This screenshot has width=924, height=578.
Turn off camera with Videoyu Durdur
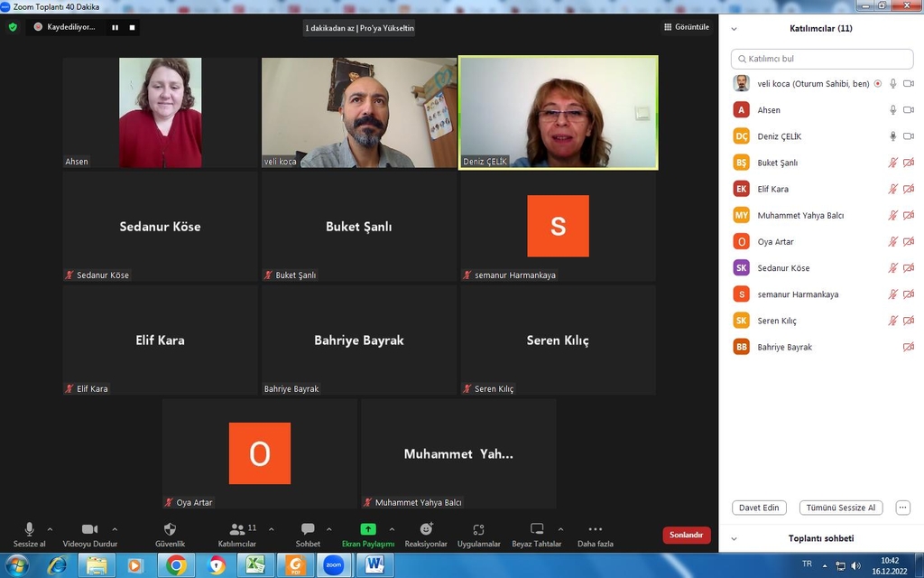[89, 529]
